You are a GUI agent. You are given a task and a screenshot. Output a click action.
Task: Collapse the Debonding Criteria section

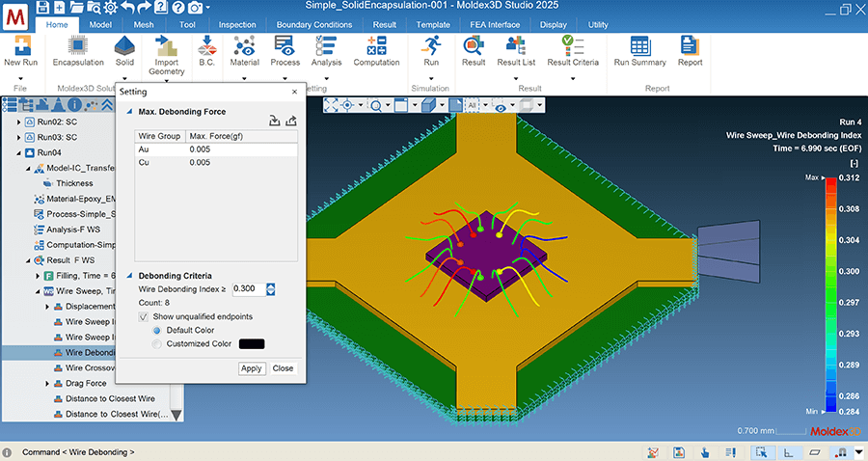coord(129,275)
